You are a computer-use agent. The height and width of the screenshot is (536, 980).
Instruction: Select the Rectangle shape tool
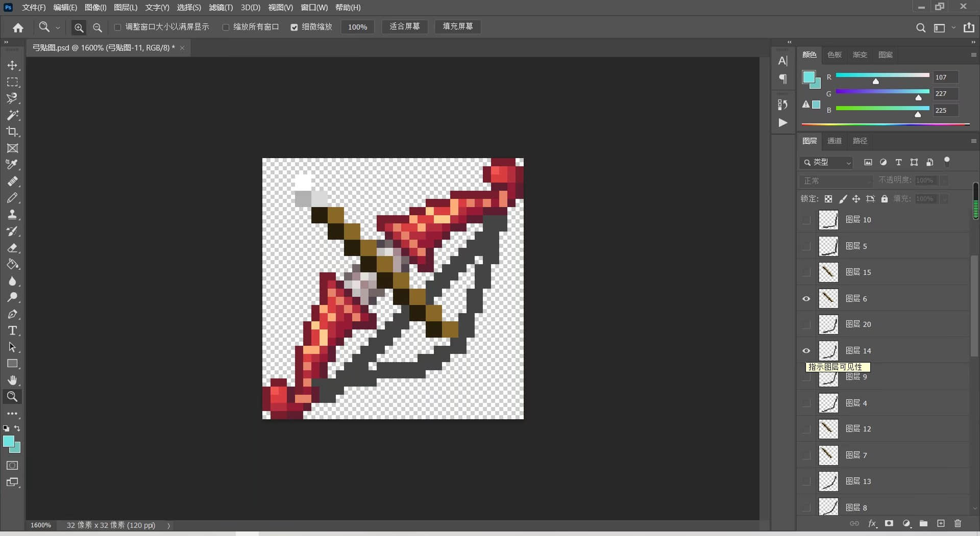(x=12, y=364)
